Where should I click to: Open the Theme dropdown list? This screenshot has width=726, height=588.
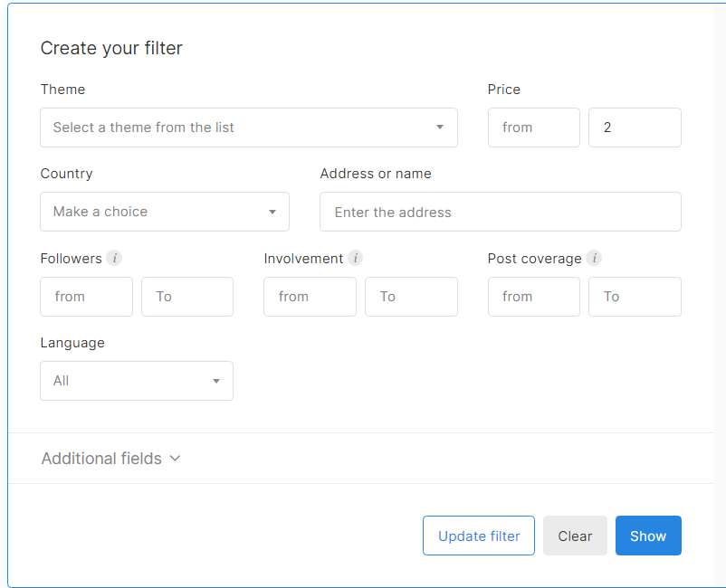point(249,128)
